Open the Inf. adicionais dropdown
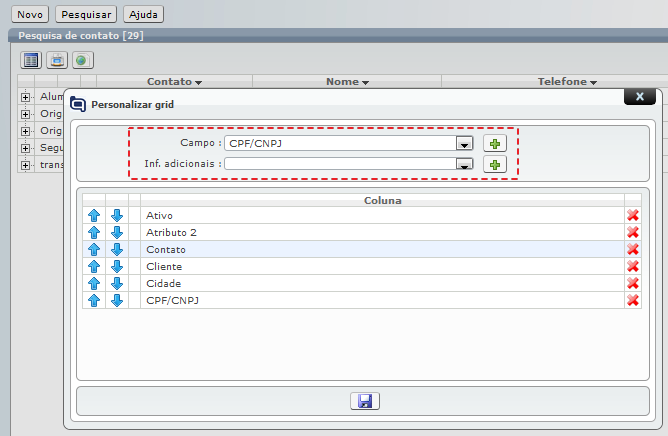The image size is (668, 436). click(464, 165)
